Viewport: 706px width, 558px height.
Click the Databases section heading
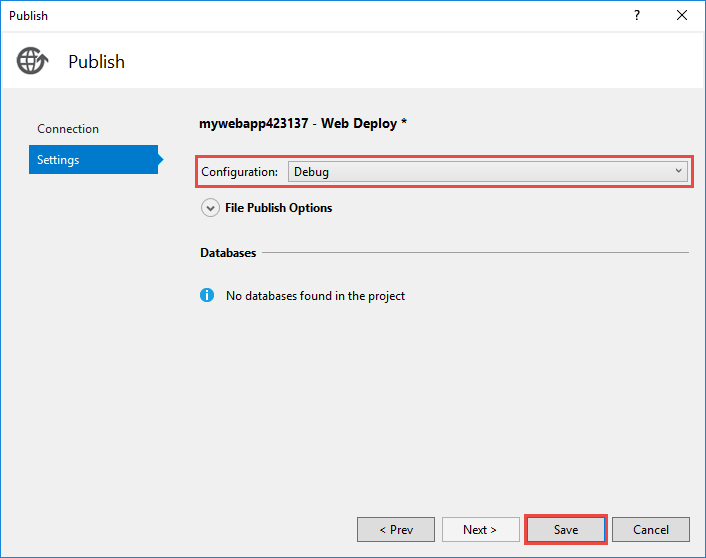coord(228,253)
